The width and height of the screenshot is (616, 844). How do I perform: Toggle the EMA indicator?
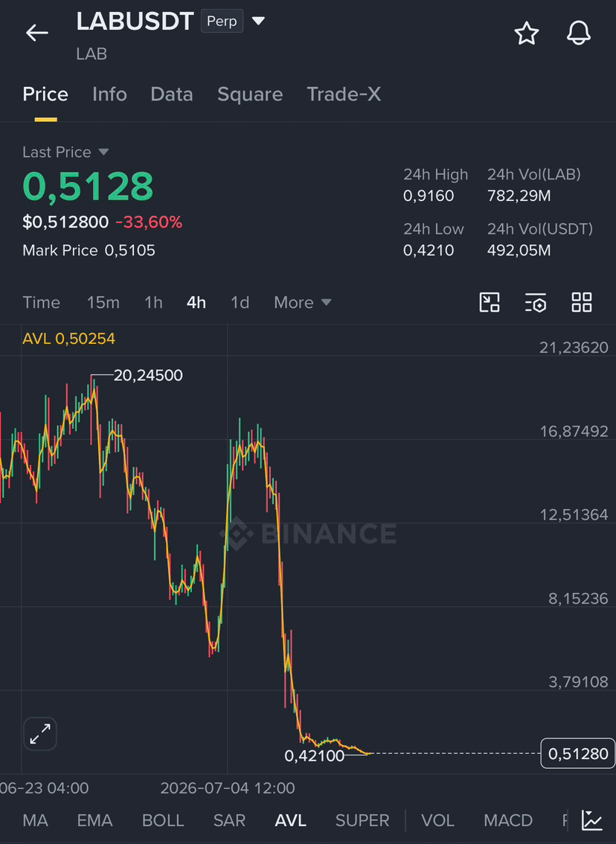[x=94, y=820]
